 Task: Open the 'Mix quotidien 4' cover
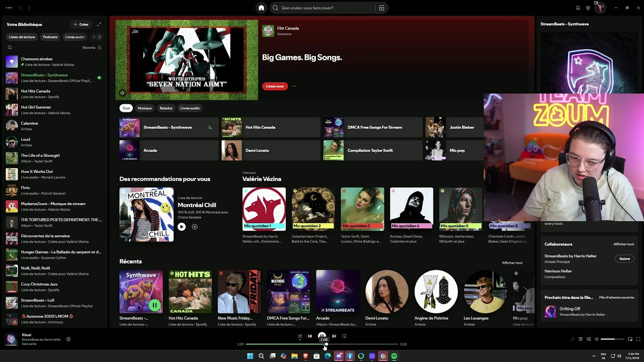[412, 209]
